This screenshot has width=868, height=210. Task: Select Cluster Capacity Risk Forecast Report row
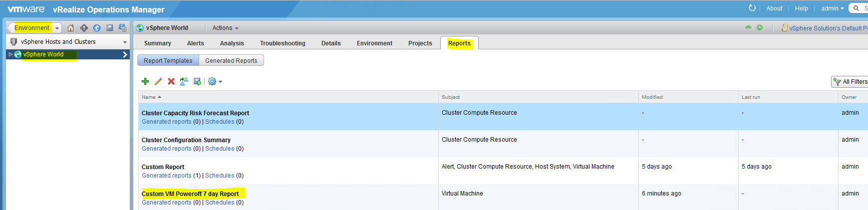(x=503, y=117)
